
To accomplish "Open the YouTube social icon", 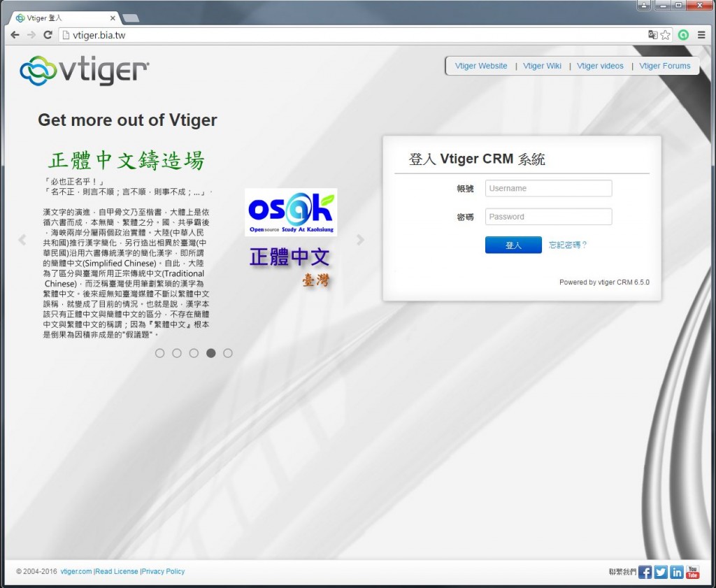I will click(x=693, y=572).
